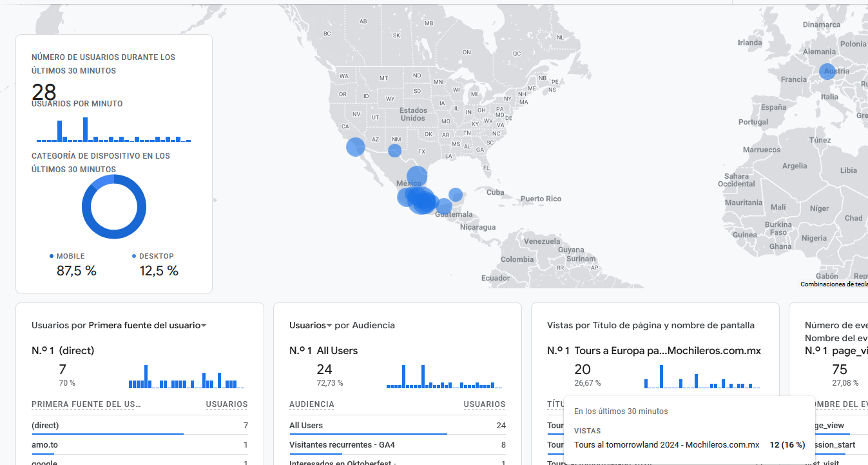Screen dimensions: 868x465
Task: Sort by PRIMERA FUENTE DEL US… column header
Action: click(86, 404)
